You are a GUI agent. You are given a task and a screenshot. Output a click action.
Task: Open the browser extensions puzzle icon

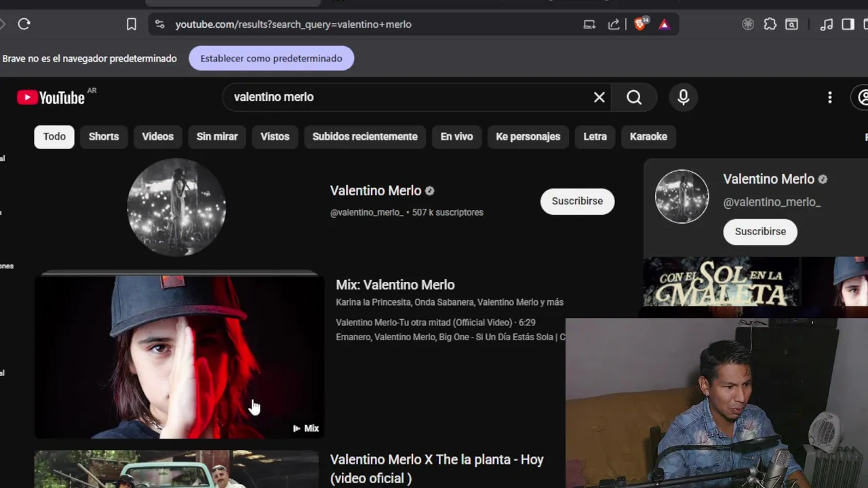tap(770, 24)
